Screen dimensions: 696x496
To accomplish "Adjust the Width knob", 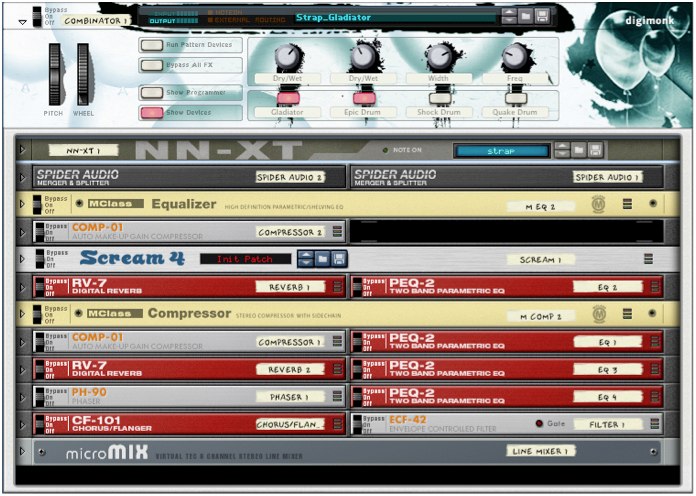I will tap(439, 57).
